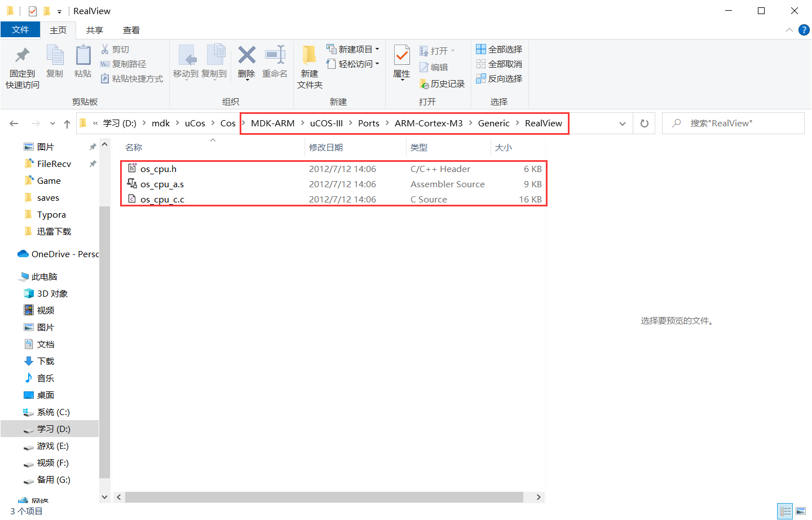The height and width of the screenshot is (520, 812).
Task: Expand chevron after Generic breadcrumb
Action: (x=517, y=123)
